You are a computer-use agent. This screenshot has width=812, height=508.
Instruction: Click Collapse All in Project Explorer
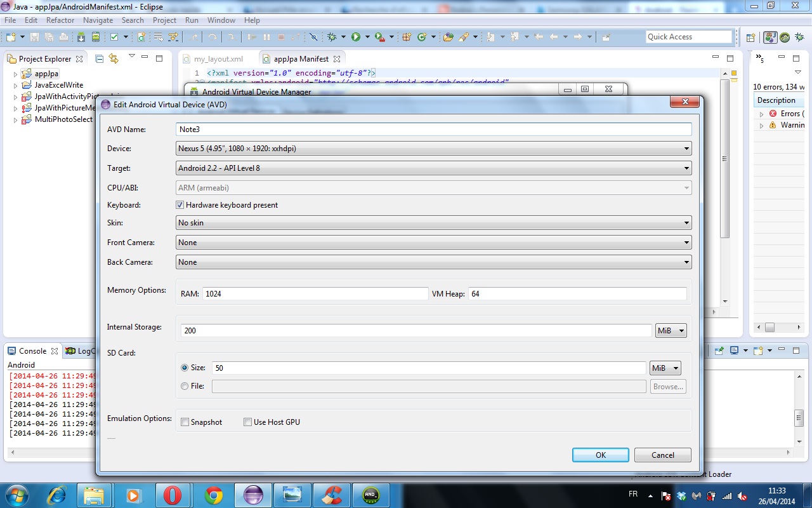99,58
